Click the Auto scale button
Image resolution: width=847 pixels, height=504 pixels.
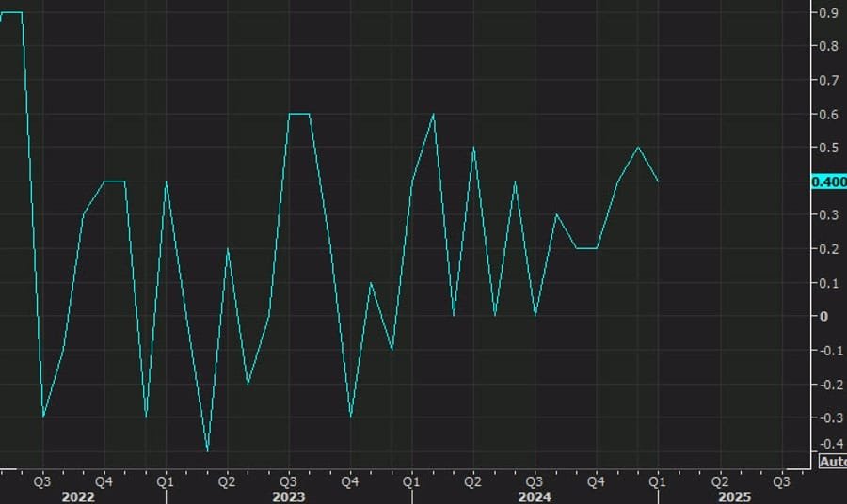click(x=832, y=461)
